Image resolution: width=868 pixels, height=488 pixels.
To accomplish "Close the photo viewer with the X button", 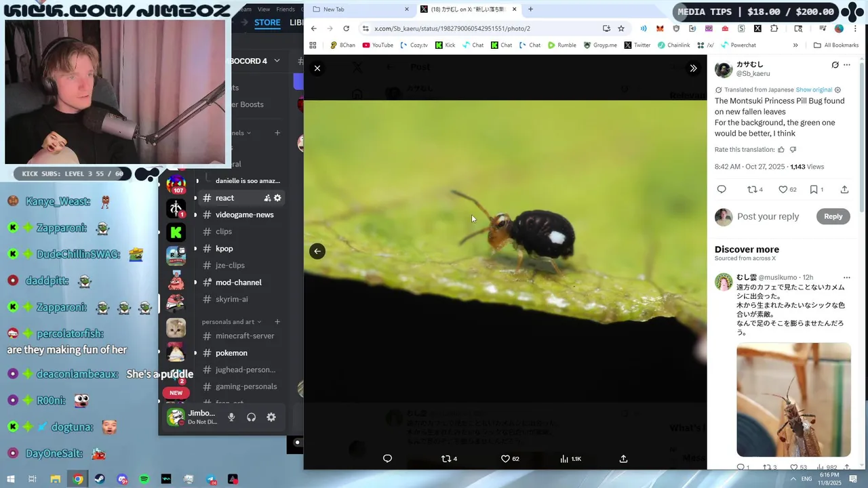I will [317, 68].
